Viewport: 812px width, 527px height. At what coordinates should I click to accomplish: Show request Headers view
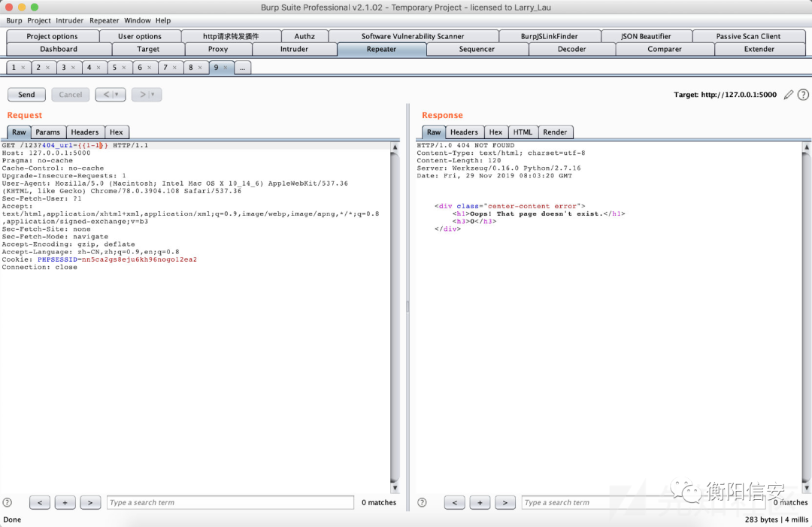pos(85,132)
